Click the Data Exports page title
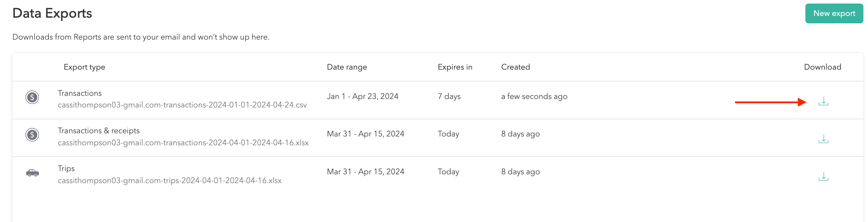 tap(52, 13)
